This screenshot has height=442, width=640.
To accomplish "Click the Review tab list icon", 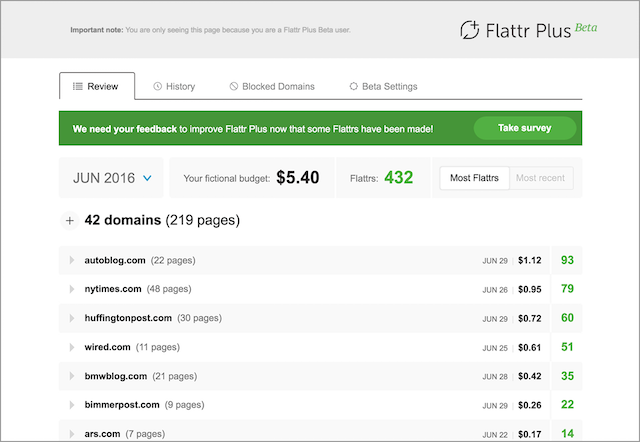I will [x=78, y=86].
